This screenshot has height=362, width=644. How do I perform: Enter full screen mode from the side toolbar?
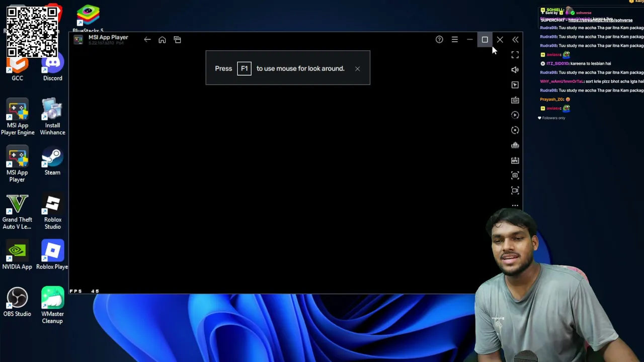(x=515, y=54)
